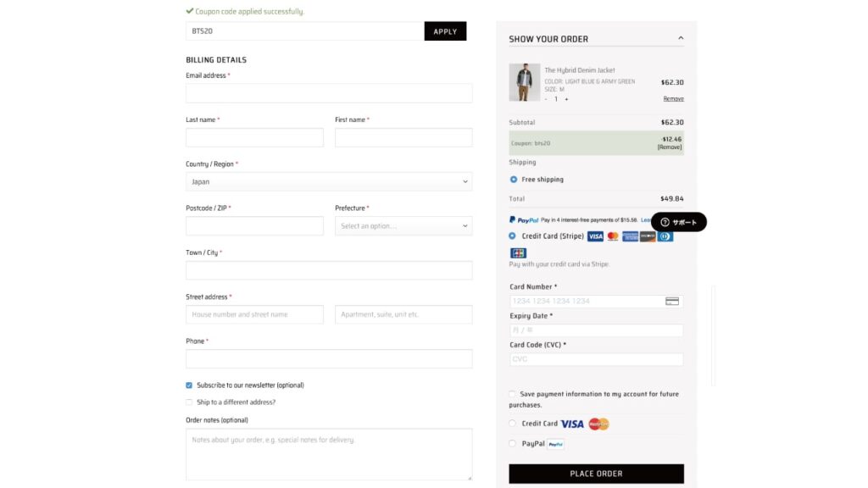
Task: Open the support help chat bubble
Action: 679,222
